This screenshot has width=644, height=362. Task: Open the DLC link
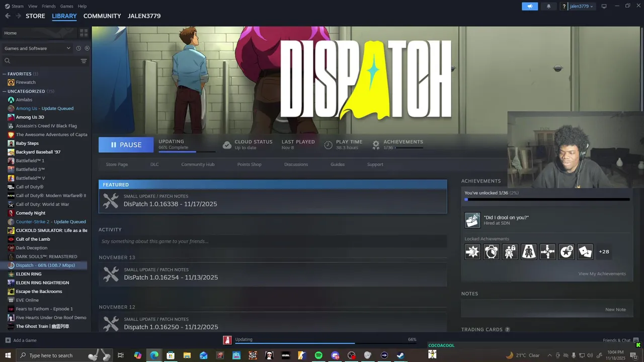tap(154, 164)
